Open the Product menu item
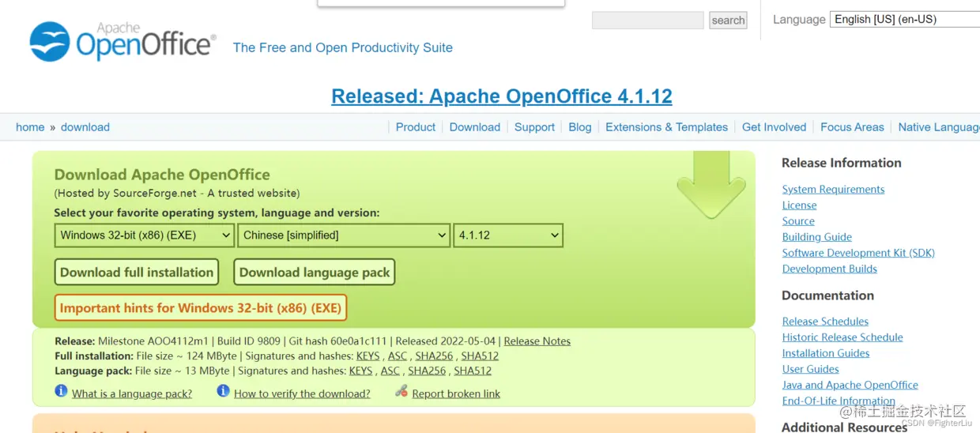980x433 pixels. click(x=416, y=127)
